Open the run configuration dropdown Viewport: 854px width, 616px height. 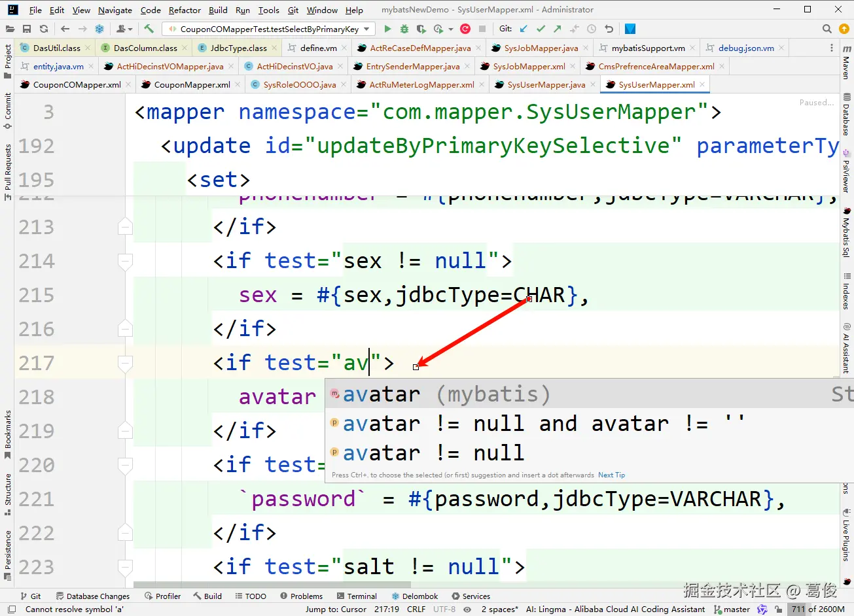pos(268,29)
